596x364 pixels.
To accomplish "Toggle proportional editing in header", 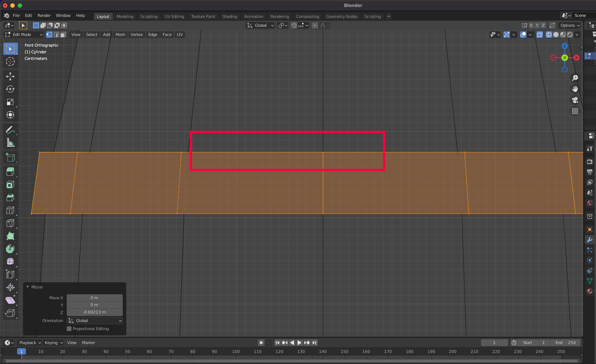I will pyautogui.click(x=315, y=25).
